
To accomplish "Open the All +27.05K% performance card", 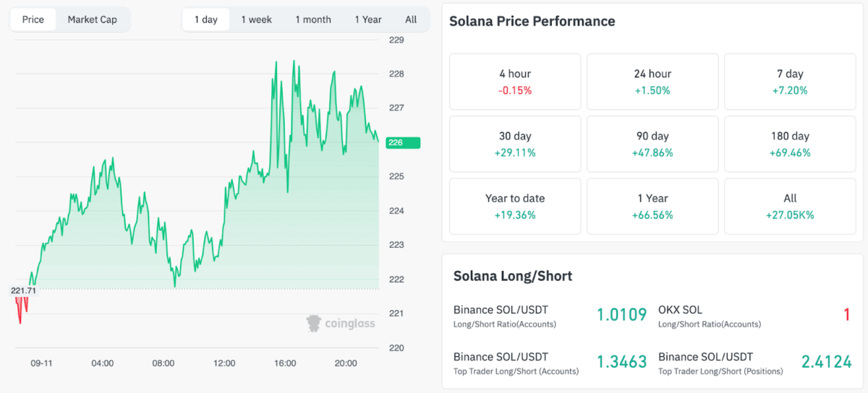I will tap(790, 206).
